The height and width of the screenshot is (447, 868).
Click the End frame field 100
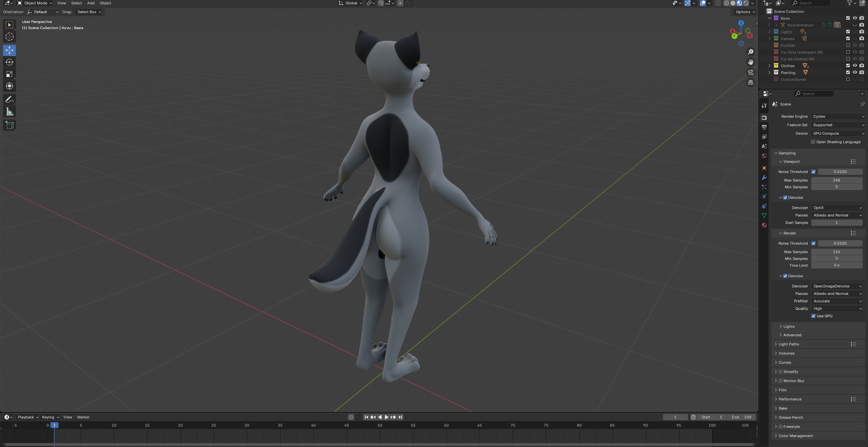(741, 417)
